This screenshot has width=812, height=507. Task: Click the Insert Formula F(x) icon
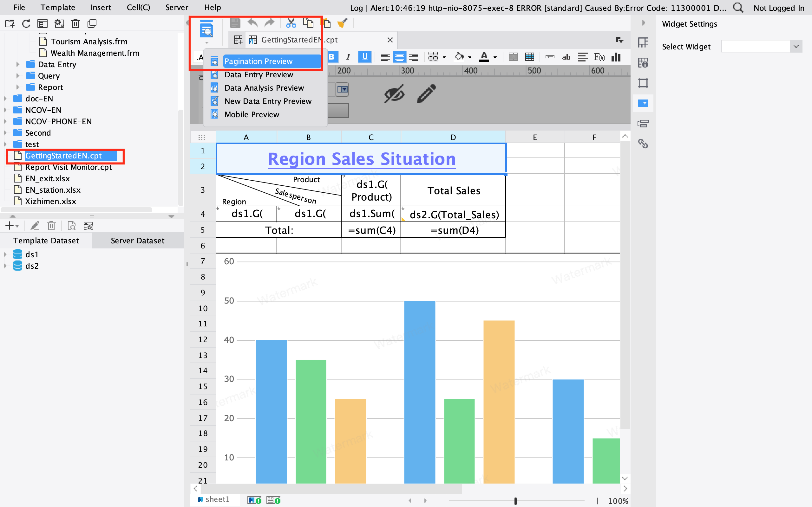click(599, 57)
